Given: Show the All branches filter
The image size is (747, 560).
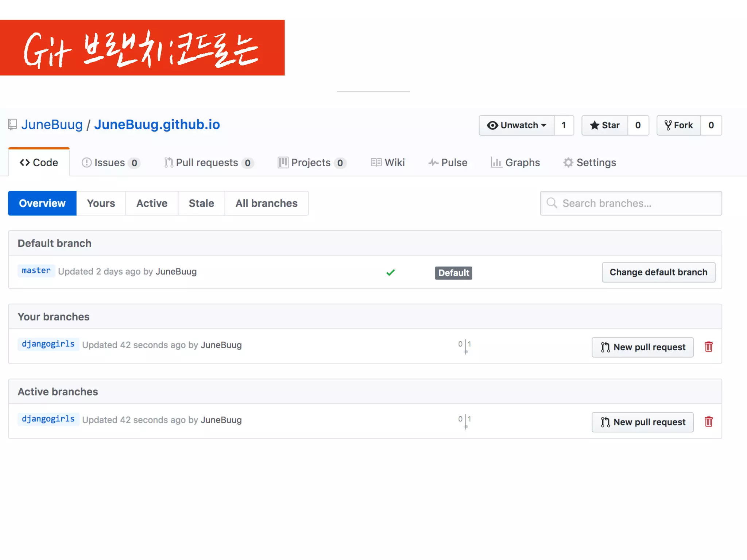Looking at the screenshot, I should [267, 203].
